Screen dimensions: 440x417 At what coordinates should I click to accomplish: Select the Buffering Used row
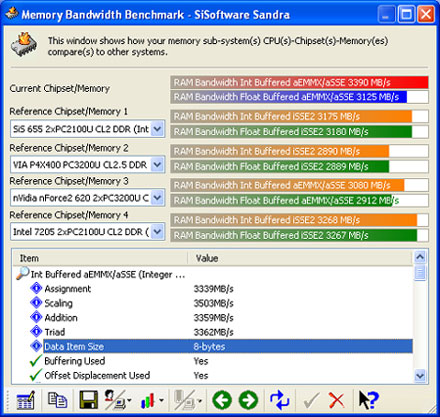212,361
